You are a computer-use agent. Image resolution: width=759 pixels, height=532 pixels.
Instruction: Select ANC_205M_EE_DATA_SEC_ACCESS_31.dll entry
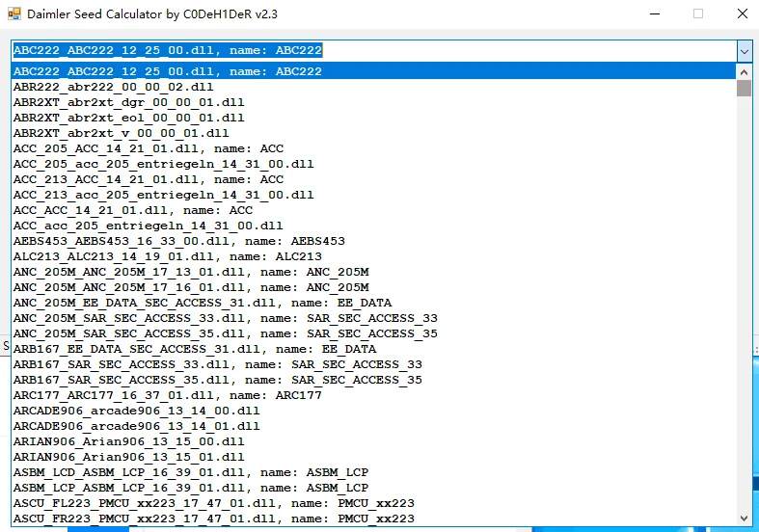coord(373,304)
